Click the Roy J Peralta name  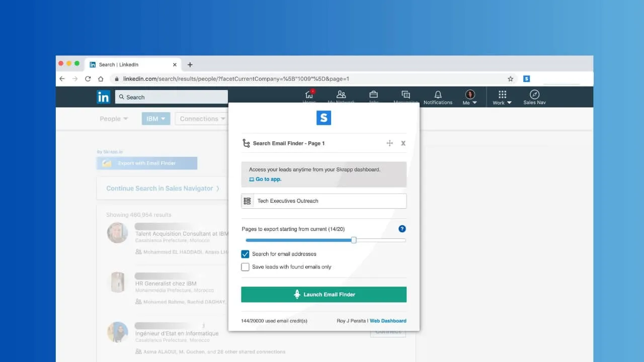coord(351,321)
